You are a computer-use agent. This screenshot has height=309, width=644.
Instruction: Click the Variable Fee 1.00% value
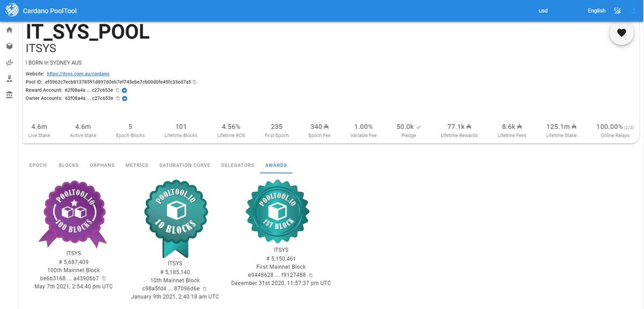coord(363,127)
